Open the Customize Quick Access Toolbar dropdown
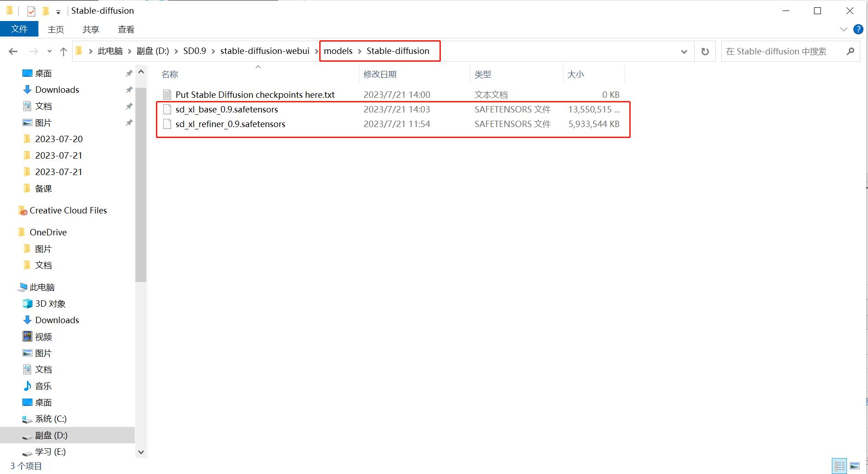The image size is (868, 474). pos(58,12)
